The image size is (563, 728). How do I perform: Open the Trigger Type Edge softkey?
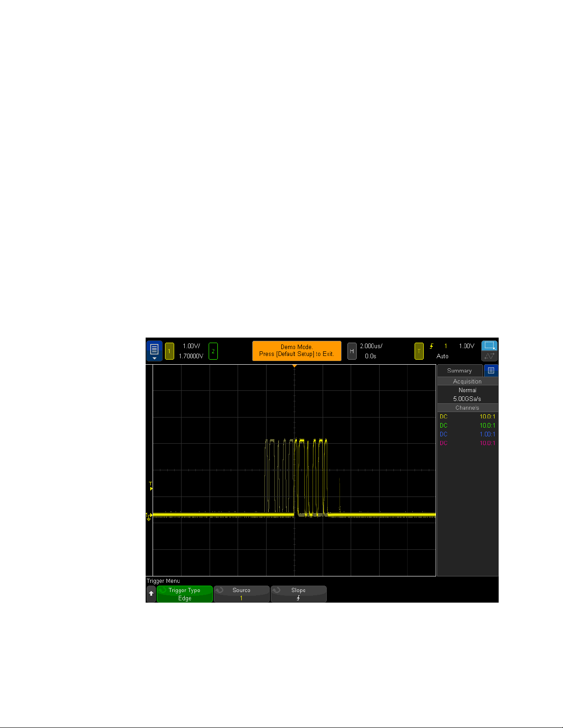click(185, 594)
